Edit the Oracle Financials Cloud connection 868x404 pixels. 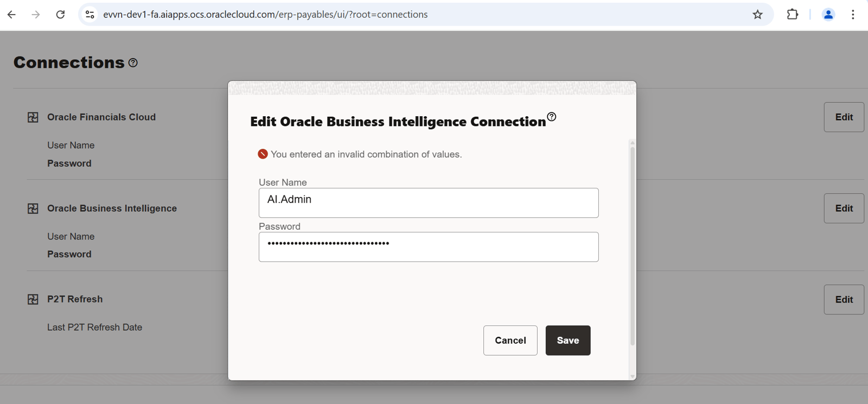[844, 117]
